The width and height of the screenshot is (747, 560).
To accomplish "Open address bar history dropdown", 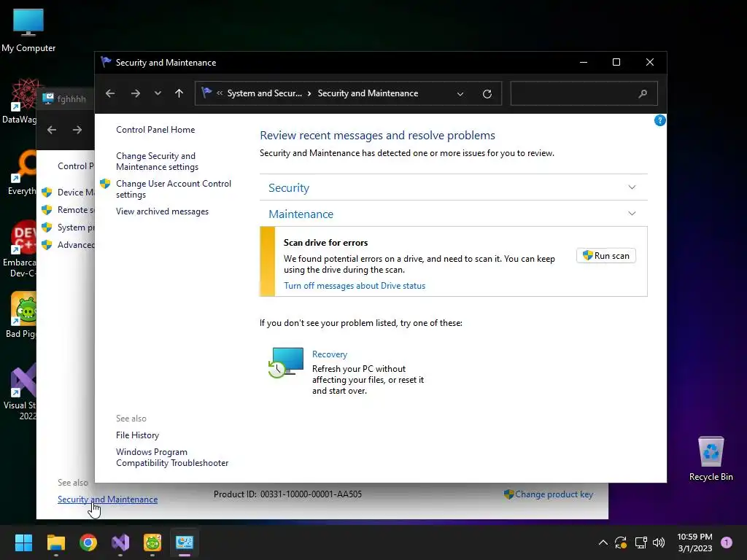I will [x=460, y=94].
